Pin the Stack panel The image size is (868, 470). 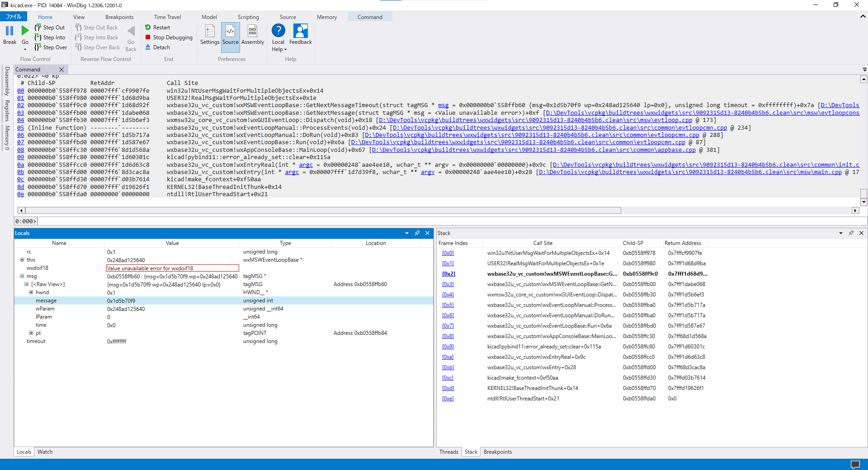[x=851, y=233]
